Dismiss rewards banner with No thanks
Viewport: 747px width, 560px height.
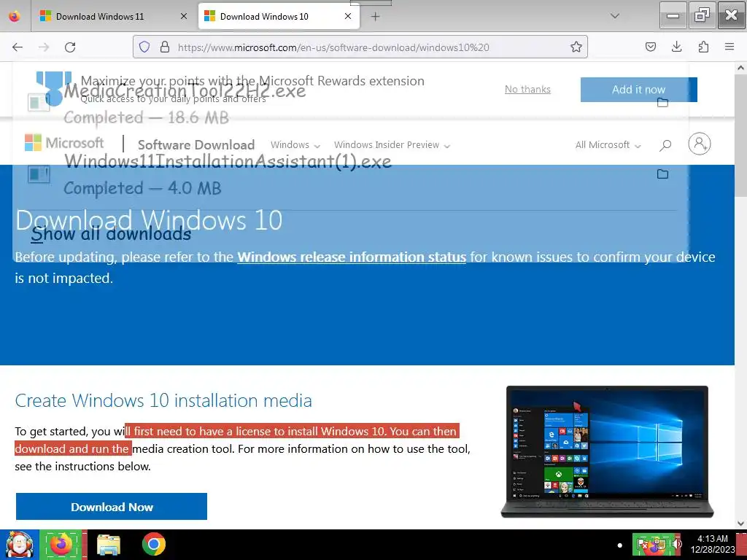coord(527,89)
